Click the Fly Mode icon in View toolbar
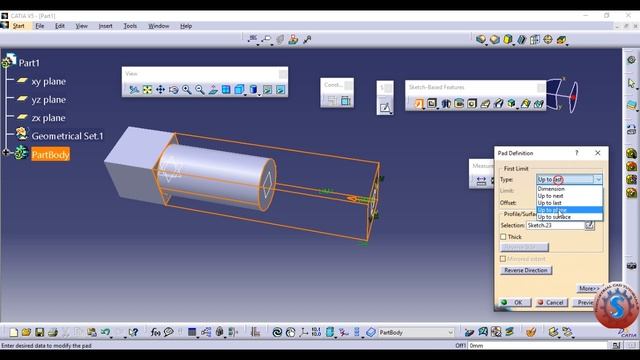The width and height of the screenshot is (640, 360). [133, 89]
